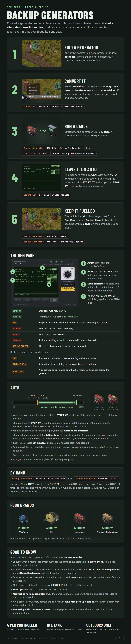Click the Premium Technologies 5,000 W generator icon

pos(107,518)
